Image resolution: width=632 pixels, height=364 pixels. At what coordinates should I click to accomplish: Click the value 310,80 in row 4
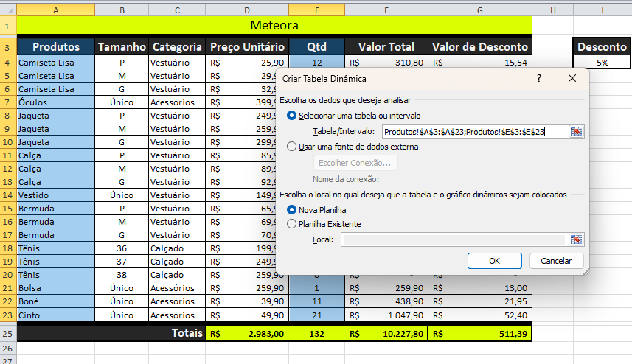(x=386, y=63)
